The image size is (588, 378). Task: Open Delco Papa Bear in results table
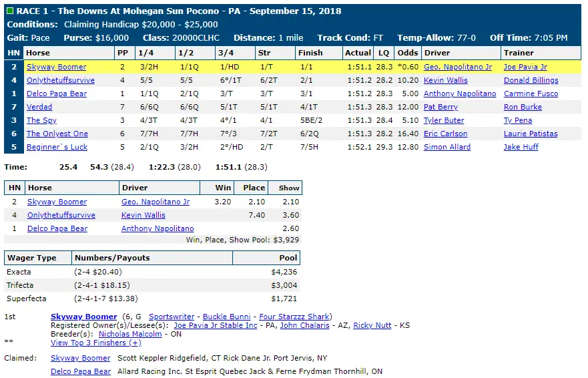click(x=57, y=93)
